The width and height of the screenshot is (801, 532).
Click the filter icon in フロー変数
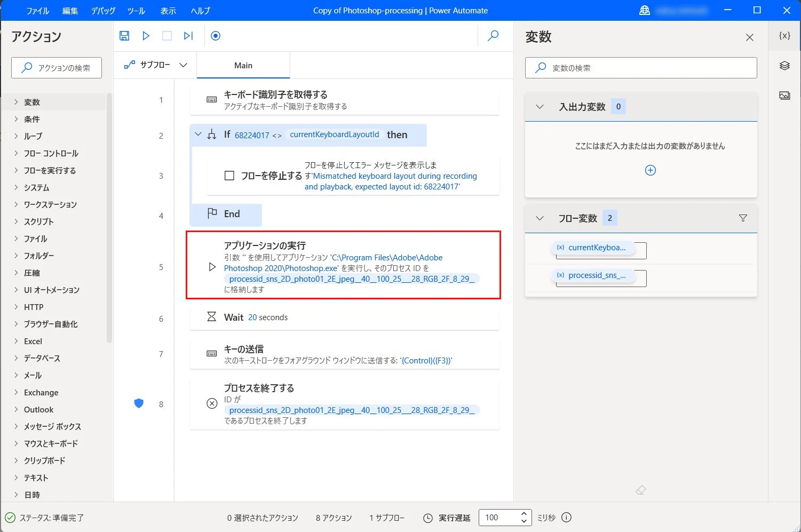(743, 218)
